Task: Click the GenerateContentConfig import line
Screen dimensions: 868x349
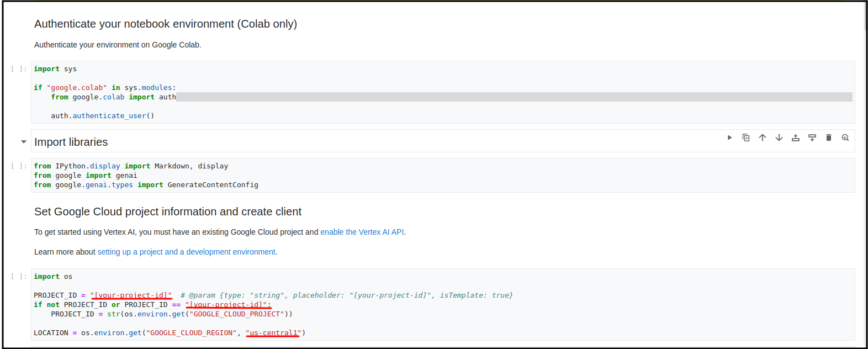Action: tap(146, 185)
